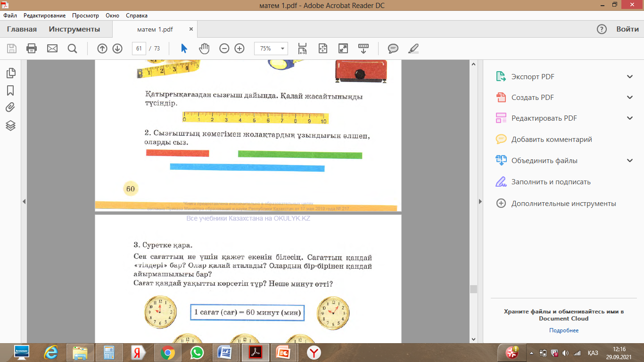
Task: Click the Войти sign-in button
Action: point(627,29)
